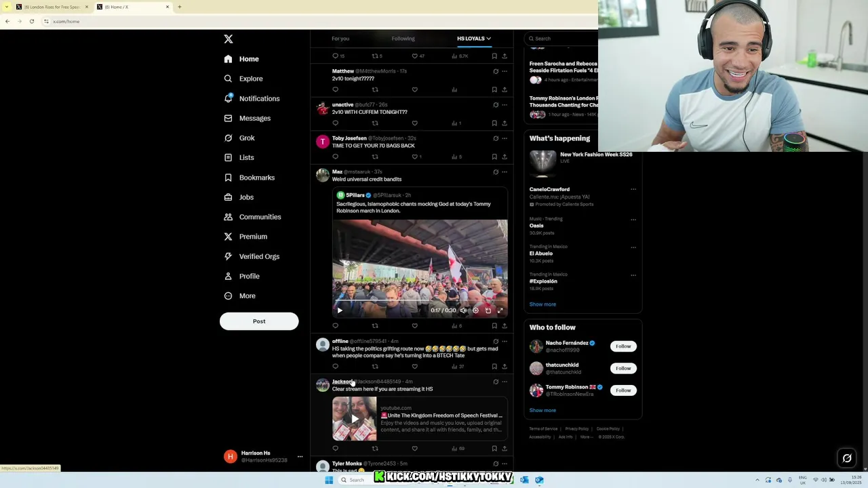Like Matthew's 2v10 tonight post
The width and height of the screenshot is (868, 488).
pyautogui.click(x=414, y=89)
